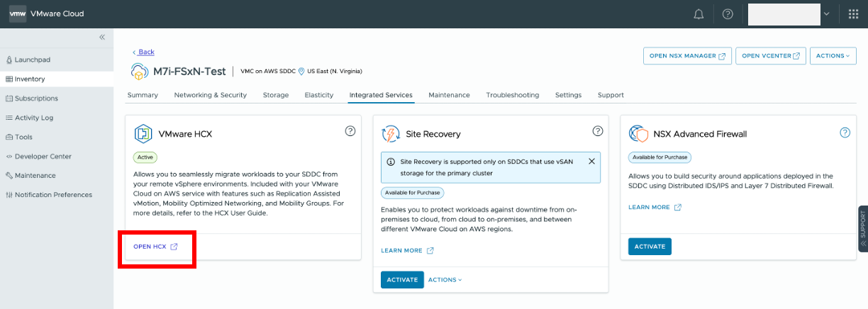Open the apps grid switcher icon

(853, 14)
